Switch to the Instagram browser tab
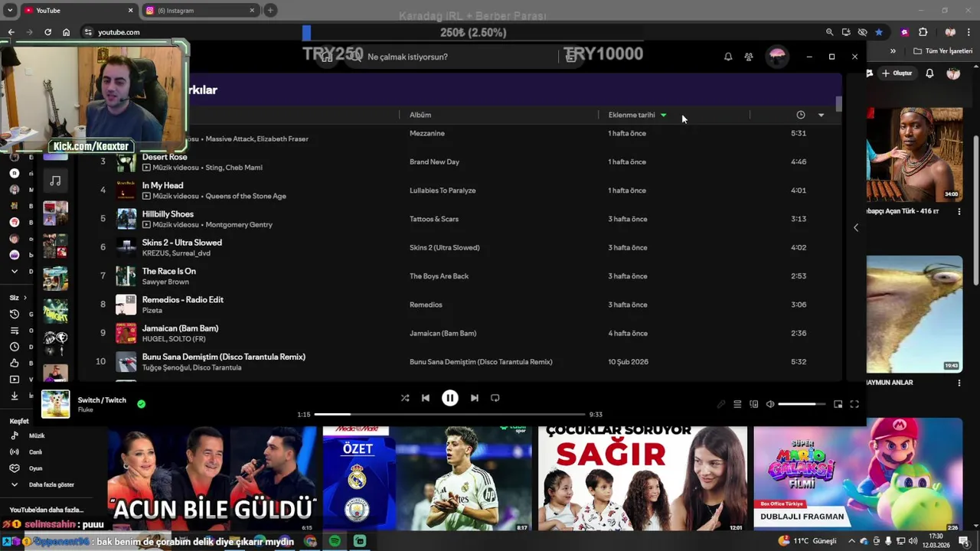This screenshot has width=980, height=551. tap(199, 11)
